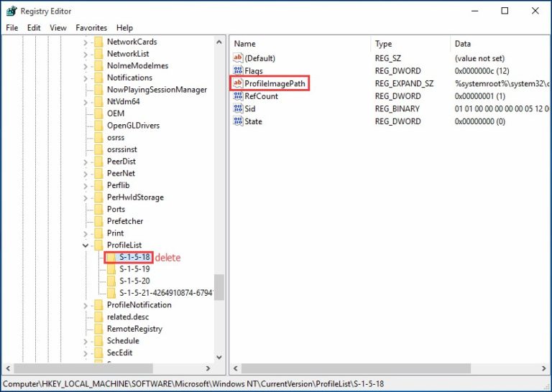Click the NetworkList folder icon
The image size is (552, 392).
pos(98,54)
